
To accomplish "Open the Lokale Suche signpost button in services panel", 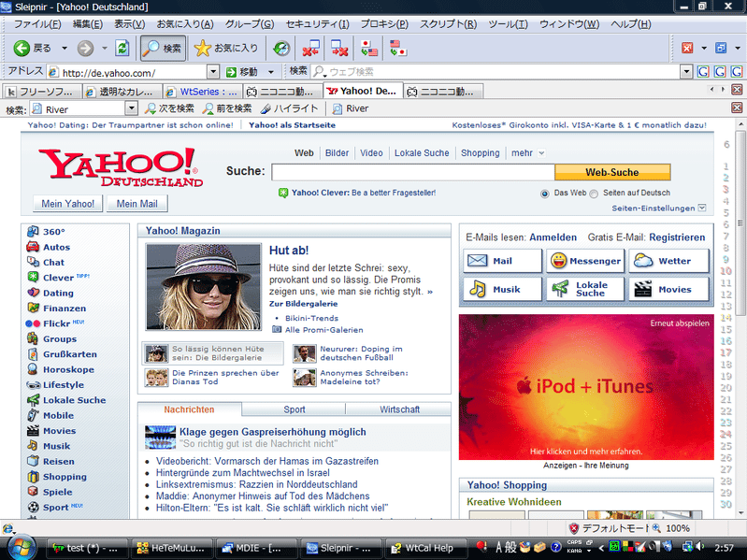I will (585, 289).
